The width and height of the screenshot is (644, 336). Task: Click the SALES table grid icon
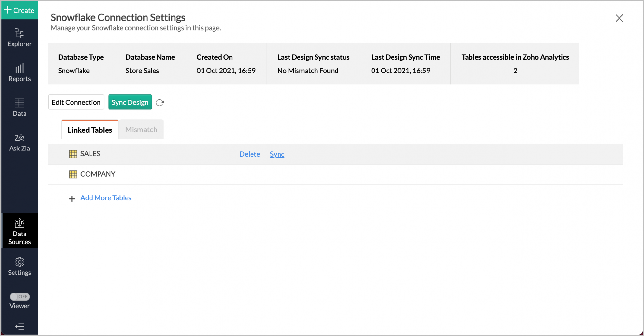click(73, 154)
